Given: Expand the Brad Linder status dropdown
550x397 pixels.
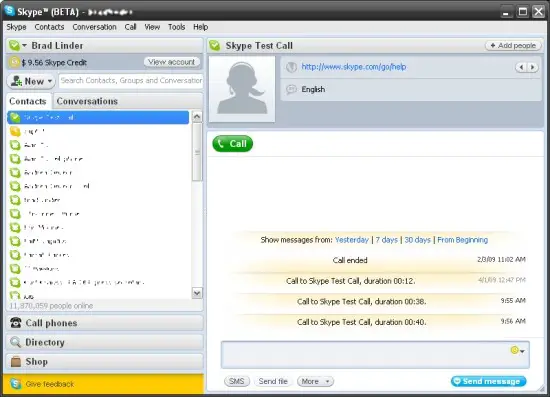Looking at the screenshot, I should 24,46.
